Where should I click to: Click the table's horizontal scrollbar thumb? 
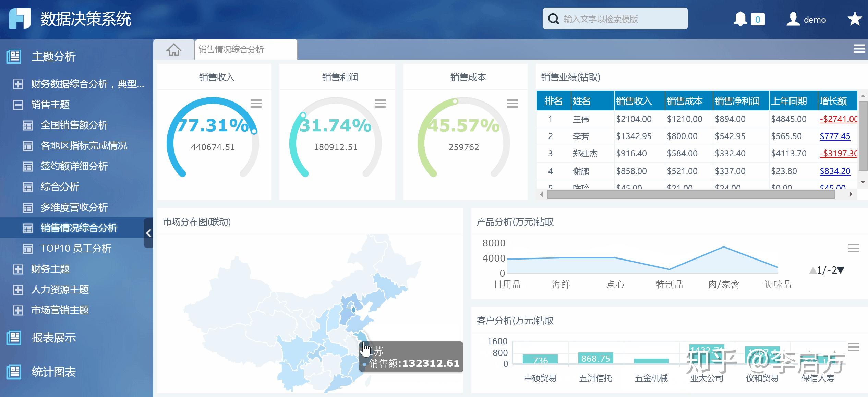tap(691, 194)
